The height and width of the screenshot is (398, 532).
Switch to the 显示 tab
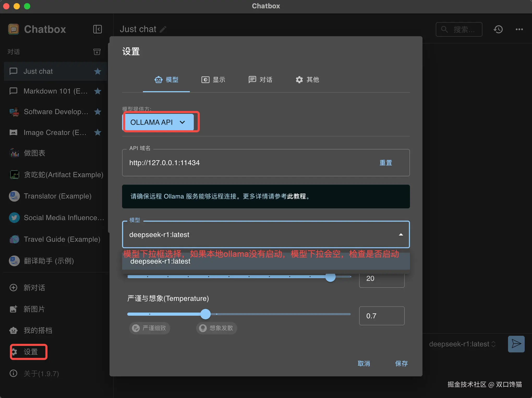click(213, 80)
